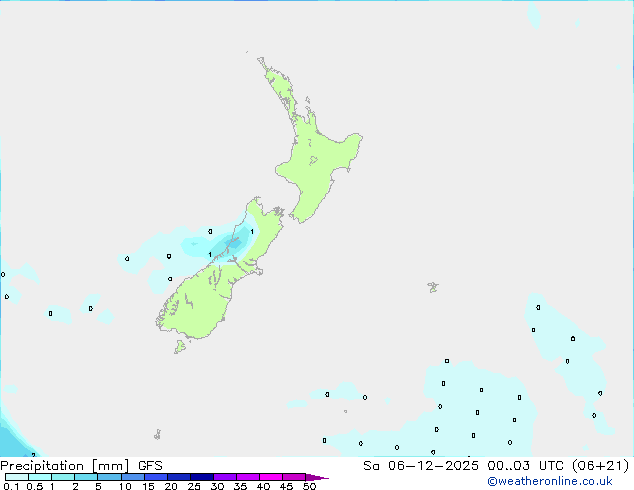
Task: Pick the 2–5 mm legend color swatch
Action: coord(86,477)
